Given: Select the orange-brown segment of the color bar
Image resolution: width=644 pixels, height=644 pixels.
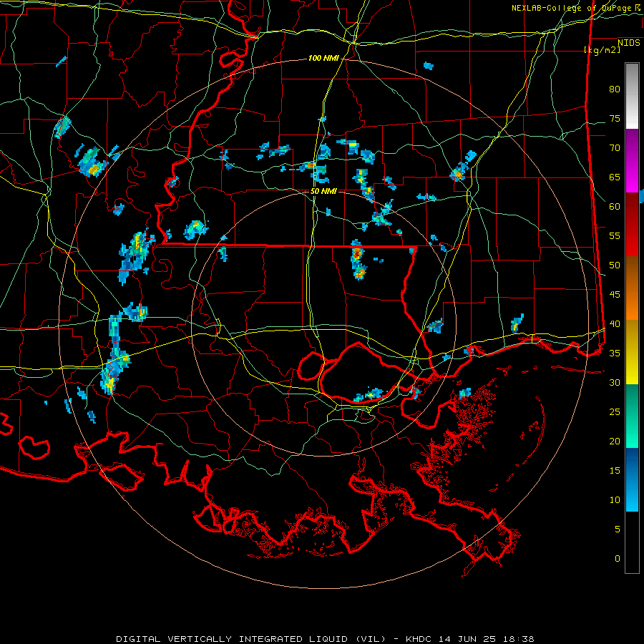Looking at the screenshot, I should point(632,288).
